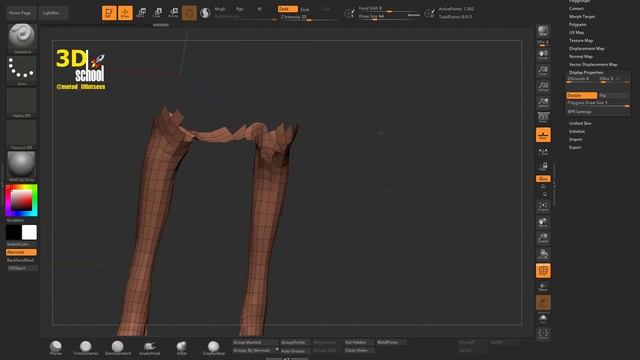This screenshot has width=640, height=360.
Task: Click the Frame icon
Action: point(543,206)
